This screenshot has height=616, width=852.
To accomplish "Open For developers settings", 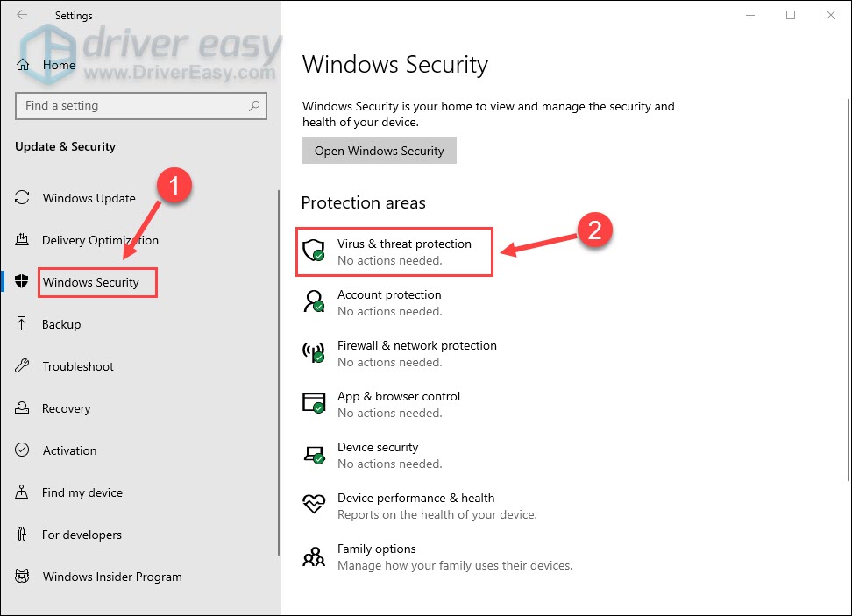I will pyautogui.click(x=82, y=535).
